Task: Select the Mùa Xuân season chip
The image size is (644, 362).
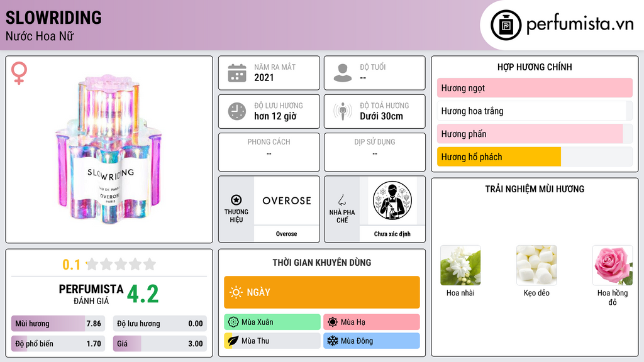Action: coord(272,322)
